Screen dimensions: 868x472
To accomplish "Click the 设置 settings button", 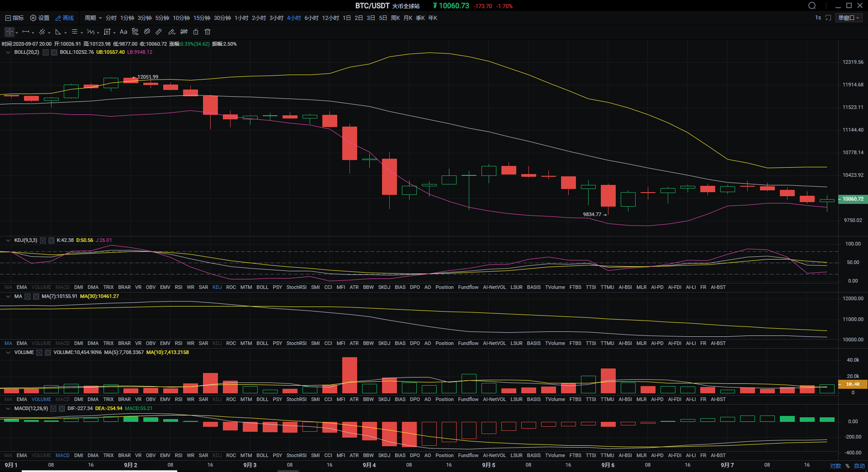I will (x=40, y=18).
